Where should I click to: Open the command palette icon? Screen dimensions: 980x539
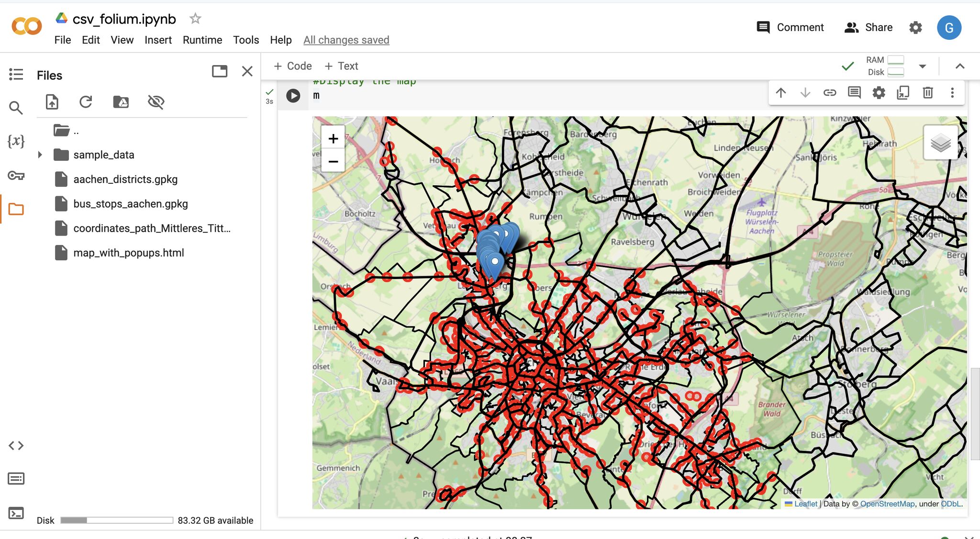(x=16, y=479)
